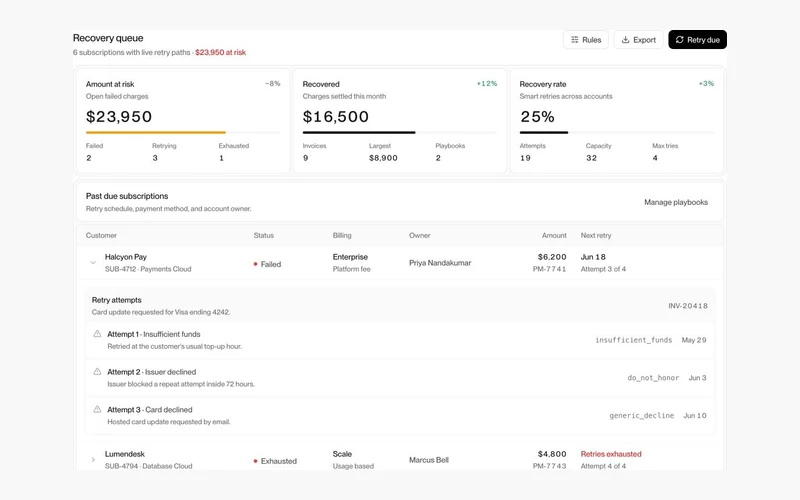Screen dimensions: 800x500
Task: Open Manage playbooks link
Action: pos(676,202)
